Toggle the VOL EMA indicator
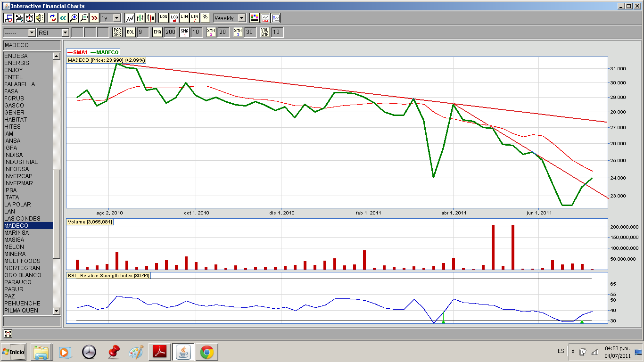Screen dimensions: 644x362 (x=265, y=32)
